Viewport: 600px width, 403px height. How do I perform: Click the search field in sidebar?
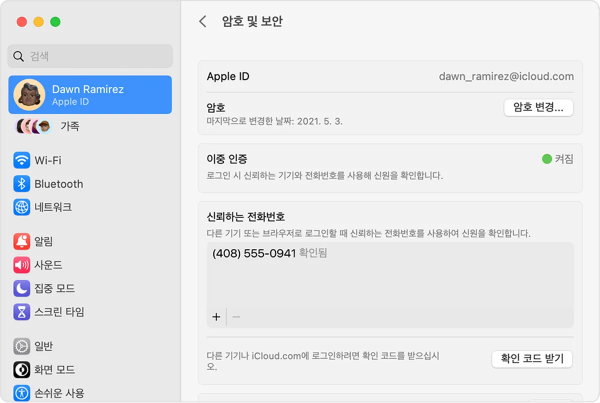(x=90, y=56)
